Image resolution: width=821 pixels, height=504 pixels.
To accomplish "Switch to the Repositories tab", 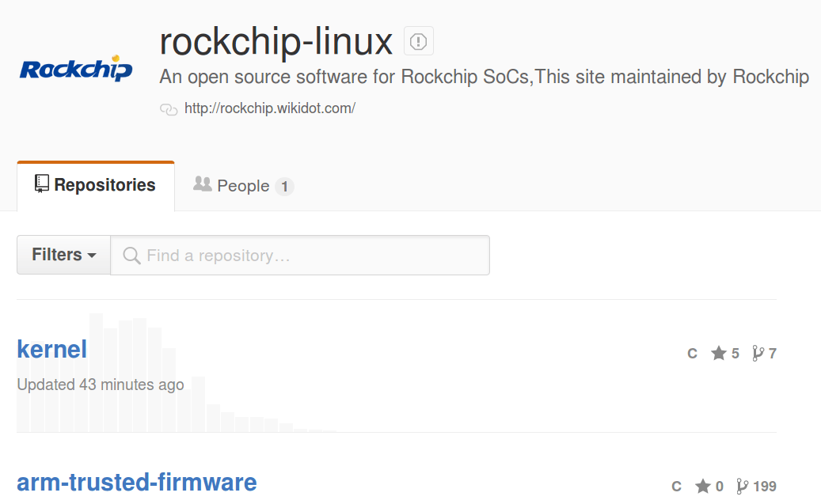I will click(95, 185).
